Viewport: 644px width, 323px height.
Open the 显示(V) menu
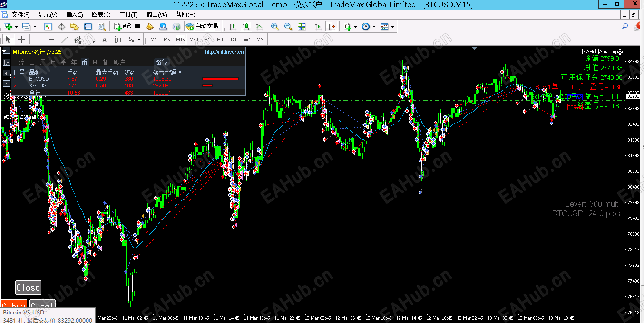tap(48, 15)
